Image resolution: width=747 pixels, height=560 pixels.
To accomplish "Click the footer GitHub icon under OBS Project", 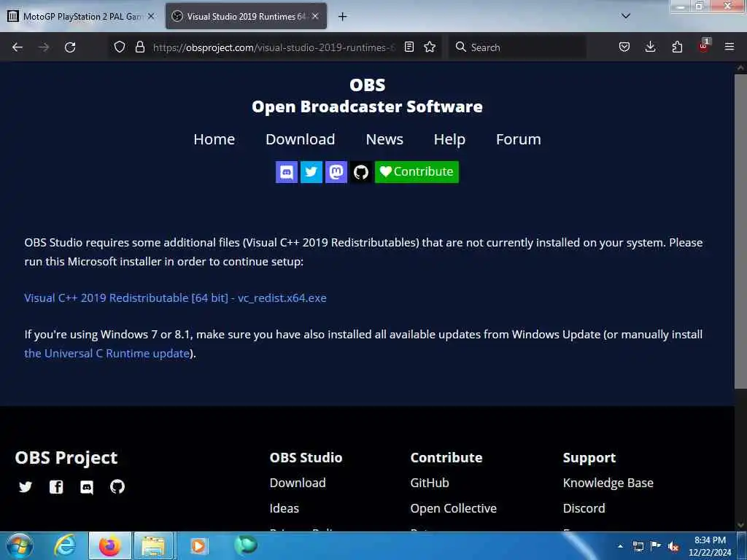I will [117, 486].
